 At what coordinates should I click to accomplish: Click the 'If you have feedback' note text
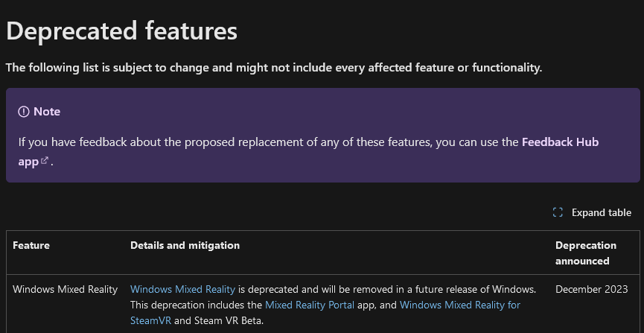pyautogui.click(x=269, y=142)
